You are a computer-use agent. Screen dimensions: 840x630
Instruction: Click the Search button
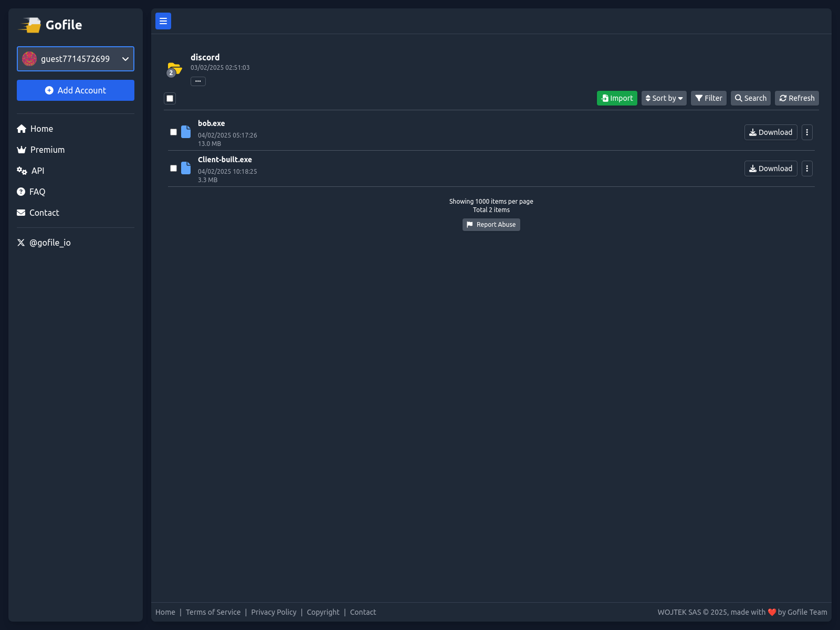tap(750, 98)
